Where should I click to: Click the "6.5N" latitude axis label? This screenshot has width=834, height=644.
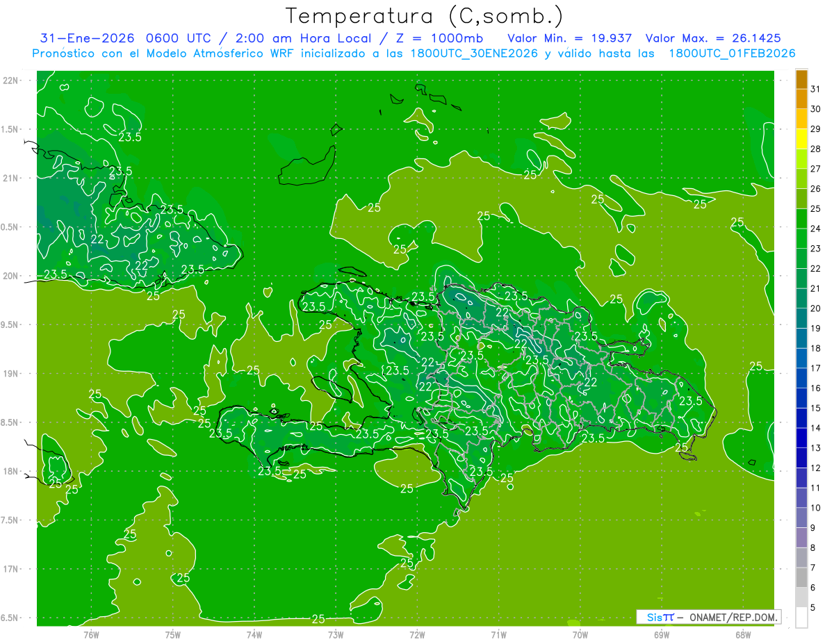(10, 618)
